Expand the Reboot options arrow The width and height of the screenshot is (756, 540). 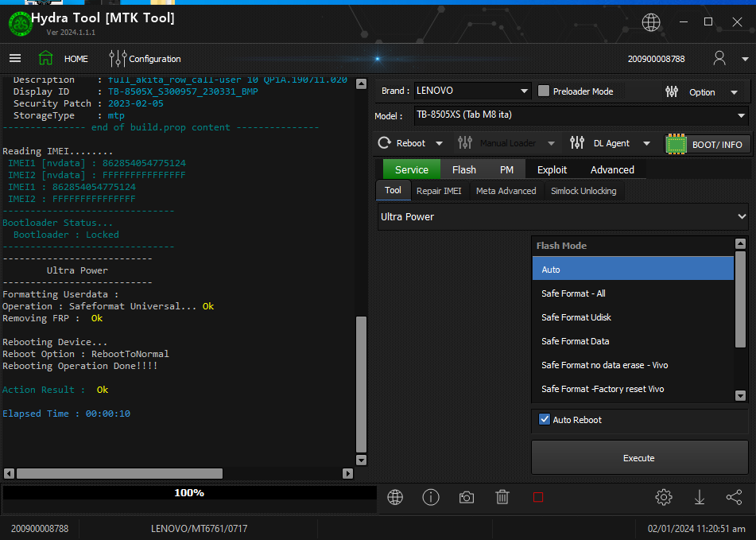click(439, 143)
